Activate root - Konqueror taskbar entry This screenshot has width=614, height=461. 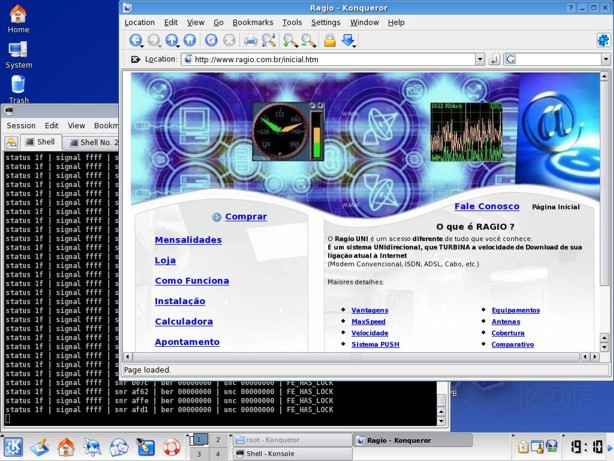(293, 440)
